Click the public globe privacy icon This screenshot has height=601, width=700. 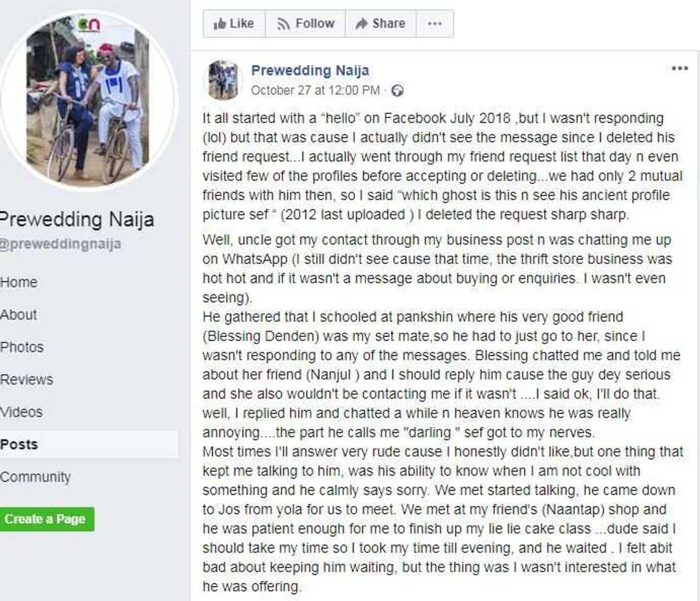[397, 91]
